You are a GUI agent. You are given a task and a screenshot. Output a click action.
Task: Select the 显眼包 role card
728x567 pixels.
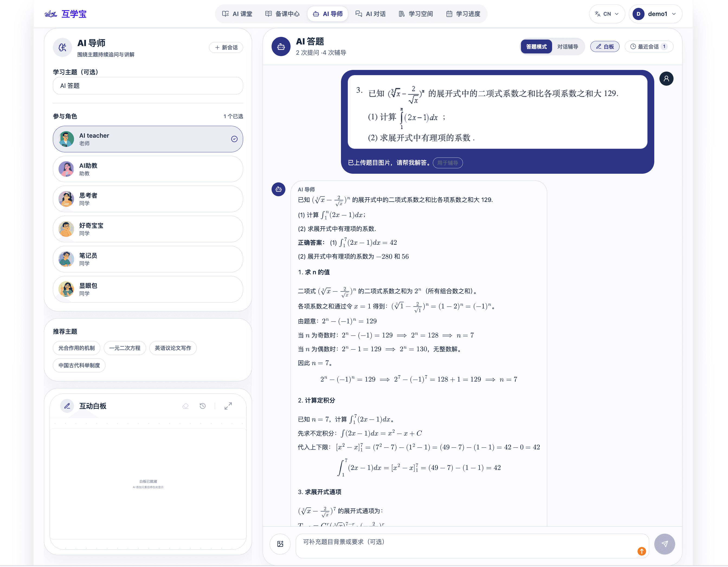(148, 289)
